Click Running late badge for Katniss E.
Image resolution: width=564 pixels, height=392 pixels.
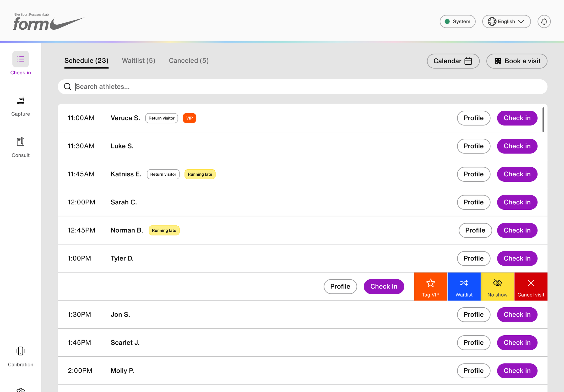point(200,174)
